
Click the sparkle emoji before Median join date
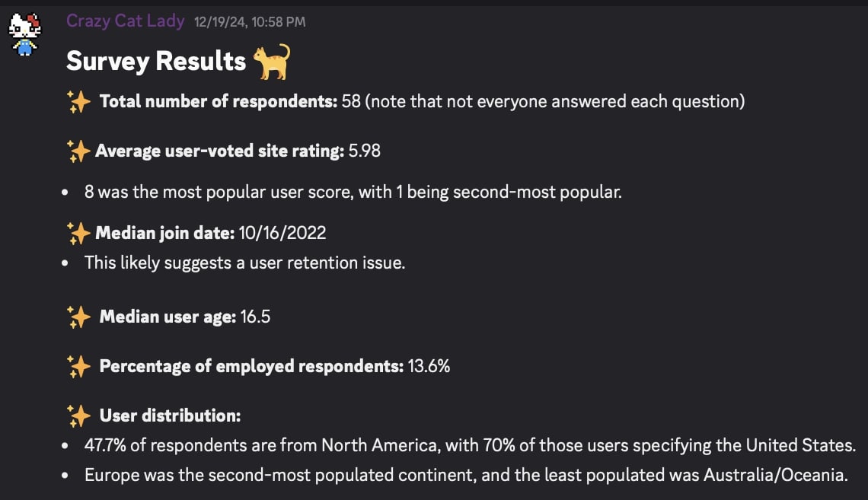78,232
